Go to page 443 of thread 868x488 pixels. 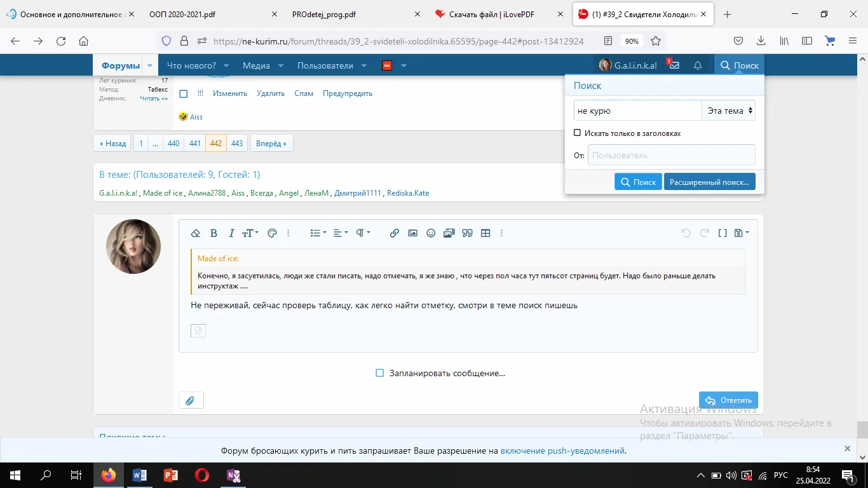coord(237,144)
